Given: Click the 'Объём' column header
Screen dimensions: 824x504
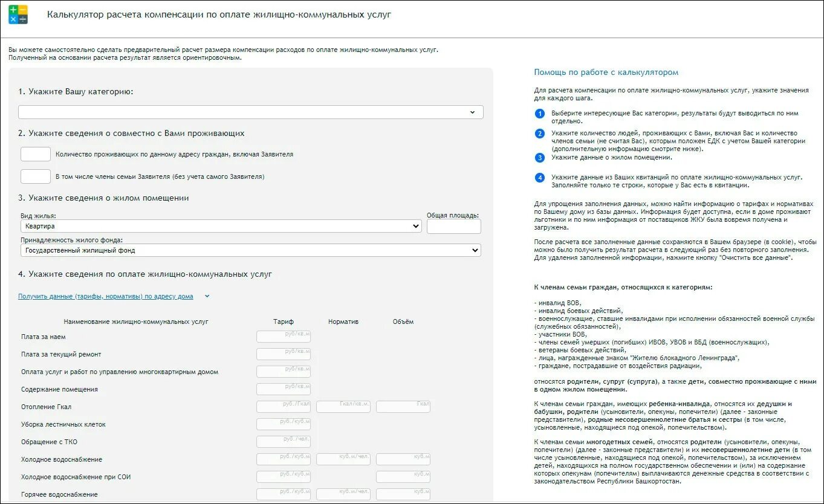Looking at the screenshot, I should [x=403, y=321].
